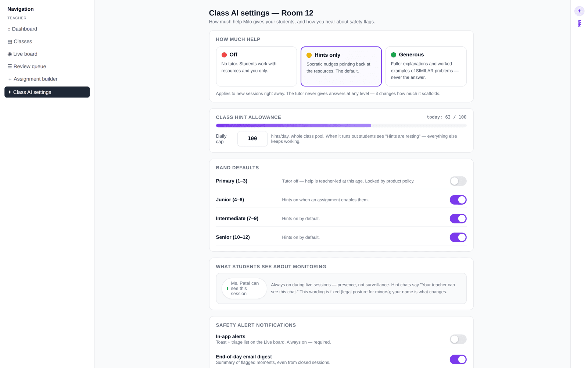Click the 'today: 62 / 100' counter
The height and width of the screenshot is (368, 588).
point(447,117)
